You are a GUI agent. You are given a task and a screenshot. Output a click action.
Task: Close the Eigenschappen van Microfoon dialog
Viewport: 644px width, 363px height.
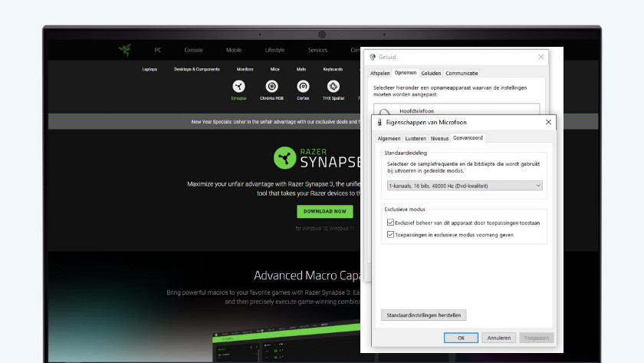point(548,122)
